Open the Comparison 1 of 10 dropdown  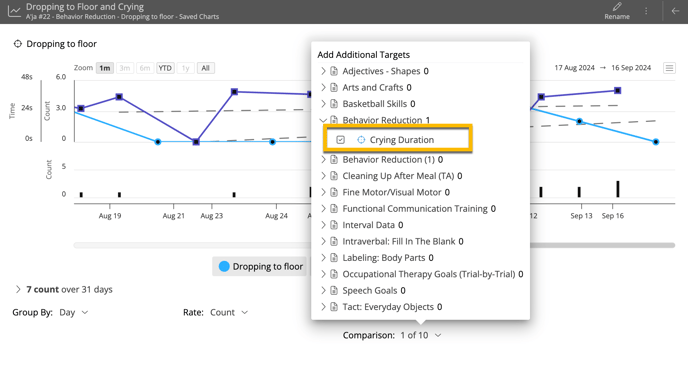420,335
